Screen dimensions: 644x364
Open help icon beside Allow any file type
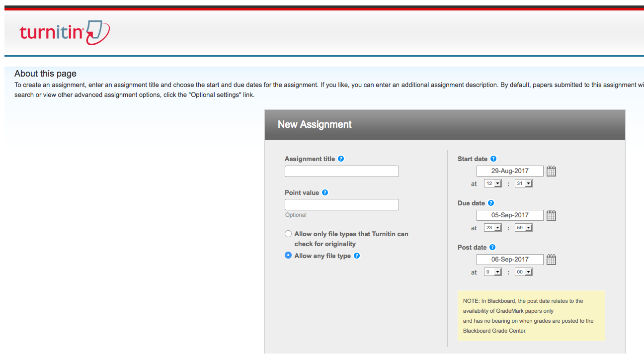[357, 256]
